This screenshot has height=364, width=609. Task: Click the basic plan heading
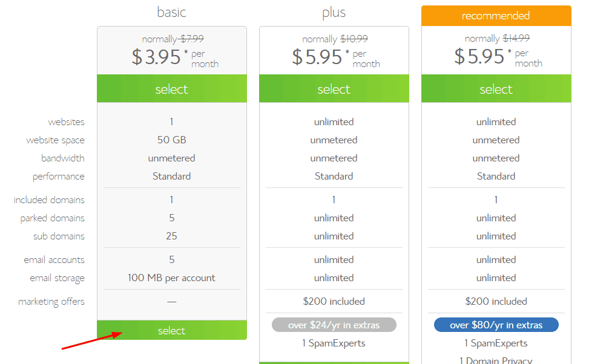171,11
